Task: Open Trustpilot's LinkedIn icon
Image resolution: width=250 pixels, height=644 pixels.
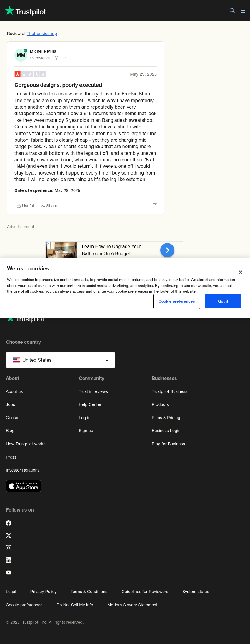Action: tap(9, 560)
